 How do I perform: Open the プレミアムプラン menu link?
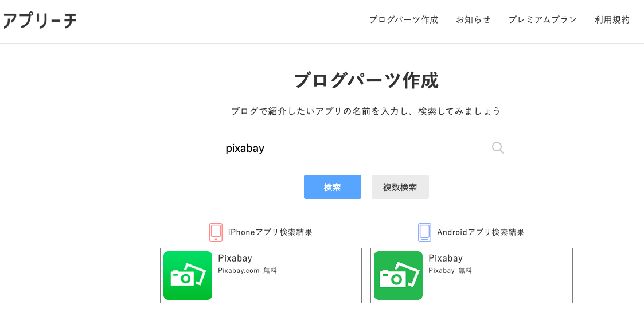click(542, 19)
